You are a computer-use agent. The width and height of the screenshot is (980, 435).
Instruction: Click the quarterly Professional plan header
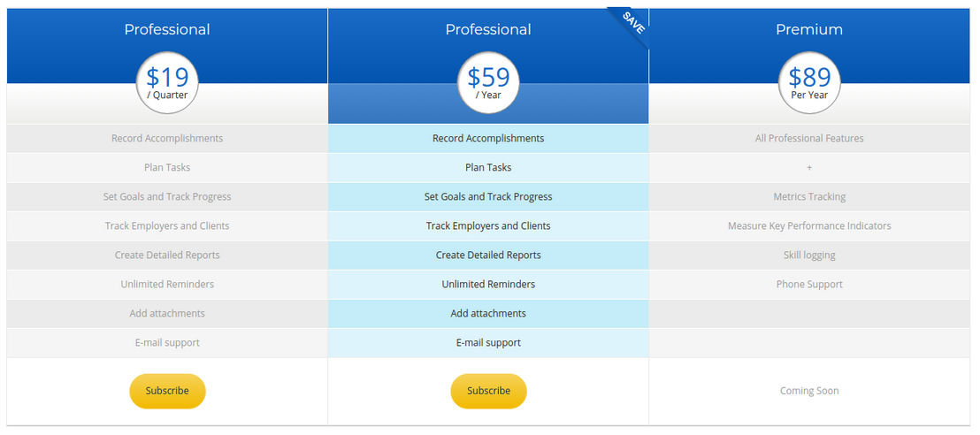coord(167,29)
